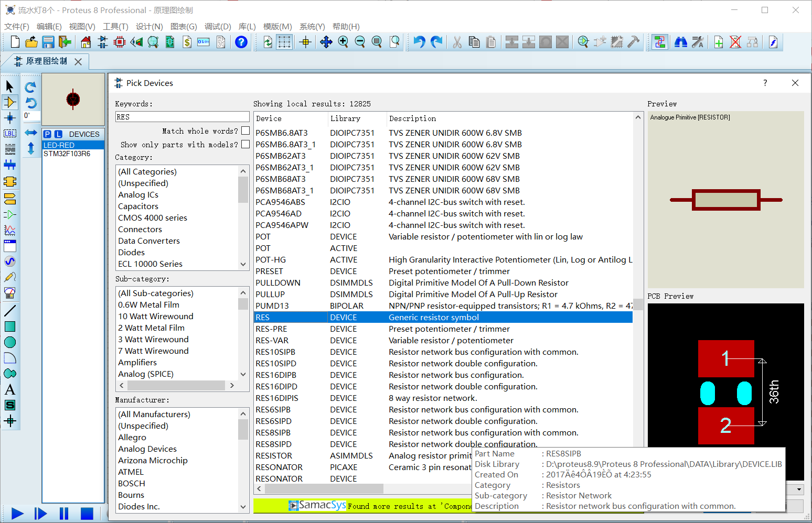
Task: Go to the Home page icon
Action: pyautogui.click(x=86, y=42)
